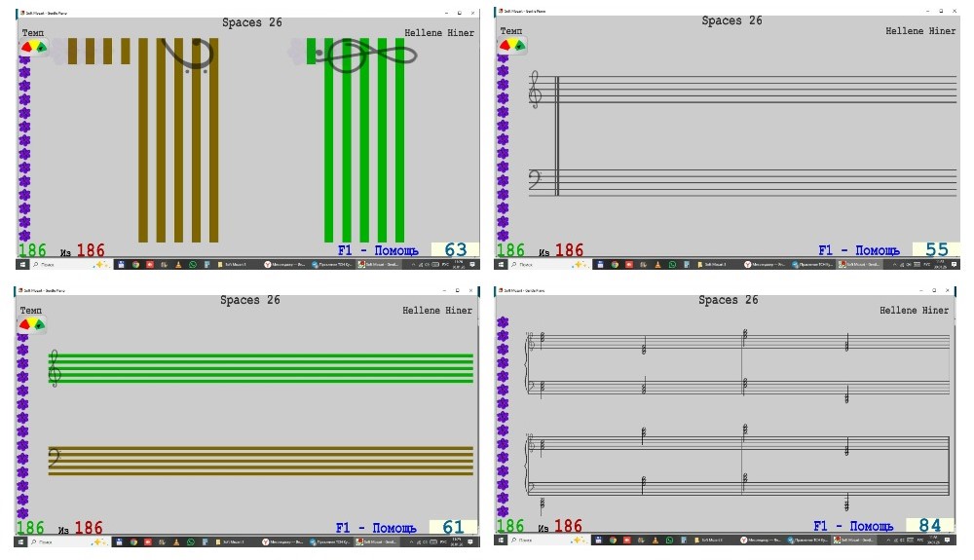The image size is (974, 560).
Task: Click the tempo gauge in top-left panel
Action: click(34, 46)
